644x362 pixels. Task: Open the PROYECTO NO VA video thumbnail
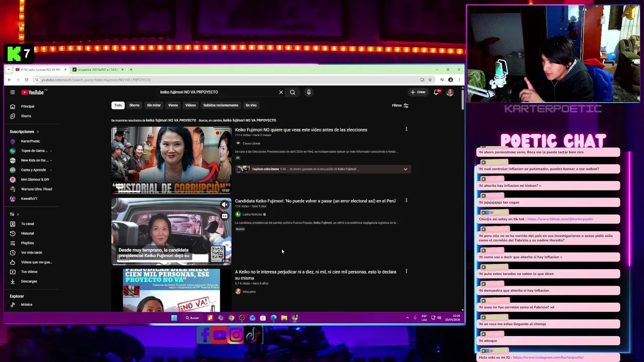coord(171,290)
